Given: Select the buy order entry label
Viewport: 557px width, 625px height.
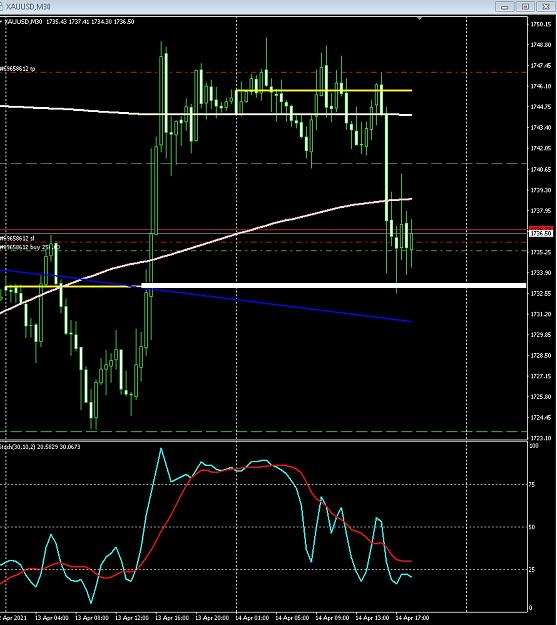Looking at the screenshot, I should point(30,247).
